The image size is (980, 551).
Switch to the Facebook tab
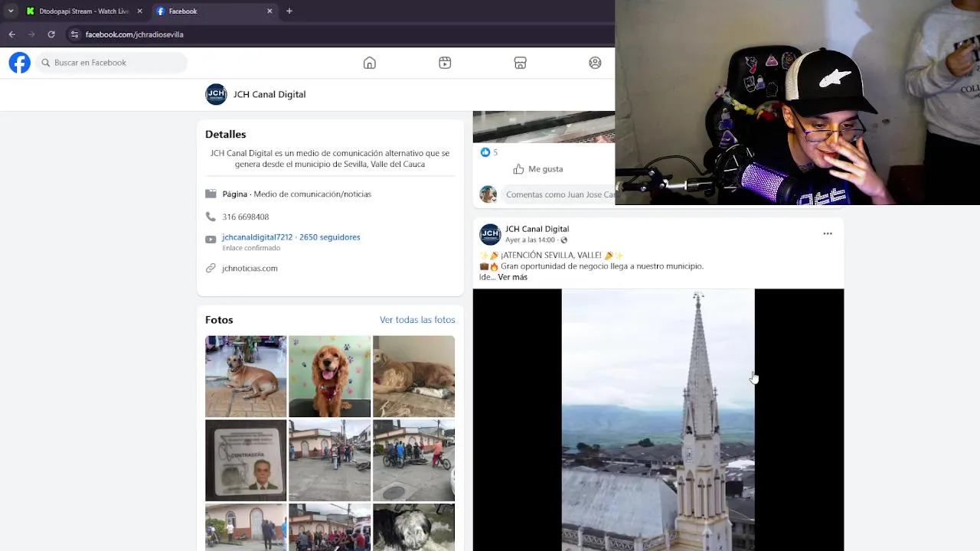click(214, 11)
